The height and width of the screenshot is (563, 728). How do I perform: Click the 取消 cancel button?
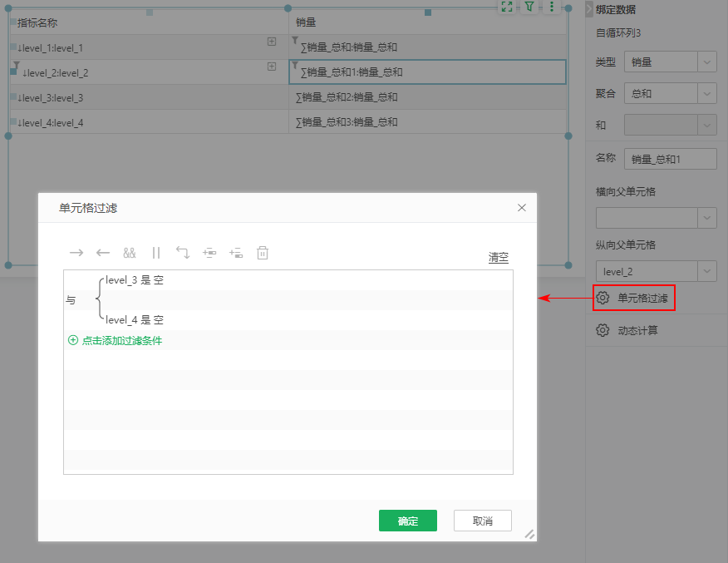point(482,521)
